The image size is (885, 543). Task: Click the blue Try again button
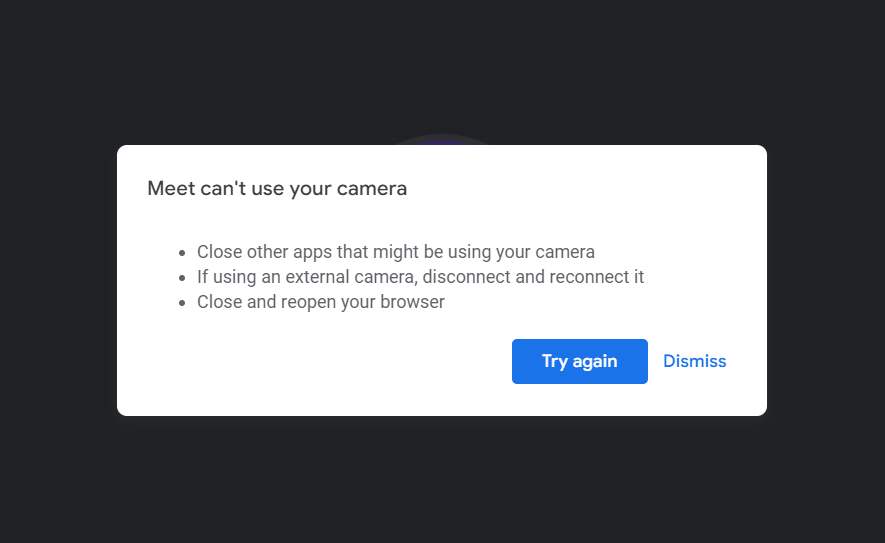pos(579,361)
